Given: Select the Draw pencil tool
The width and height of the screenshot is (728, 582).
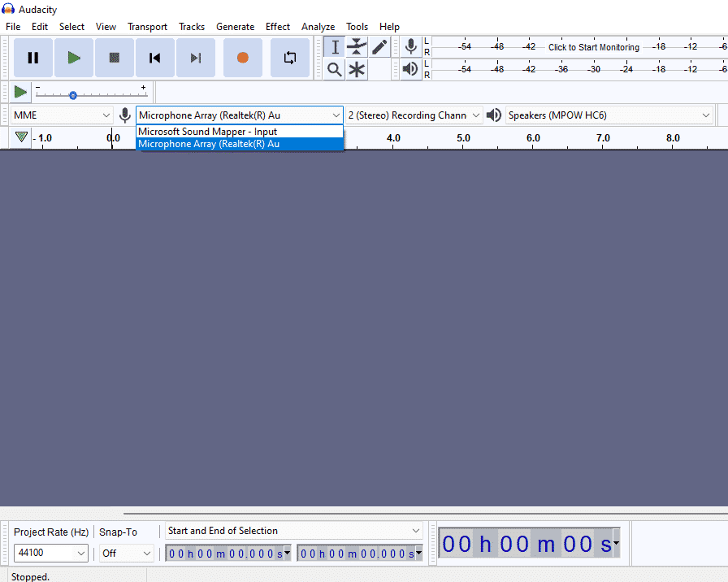Looking at the screenshot, I should 379,47.
